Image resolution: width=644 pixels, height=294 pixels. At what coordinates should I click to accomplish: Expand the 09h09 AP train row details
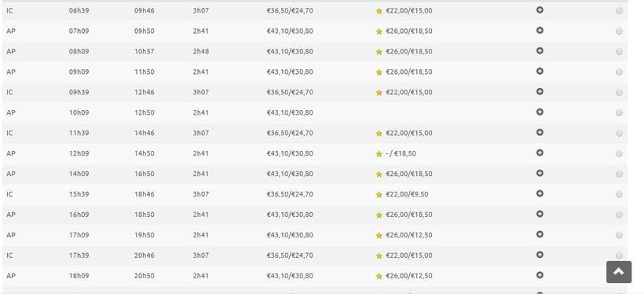coord(540,71)
